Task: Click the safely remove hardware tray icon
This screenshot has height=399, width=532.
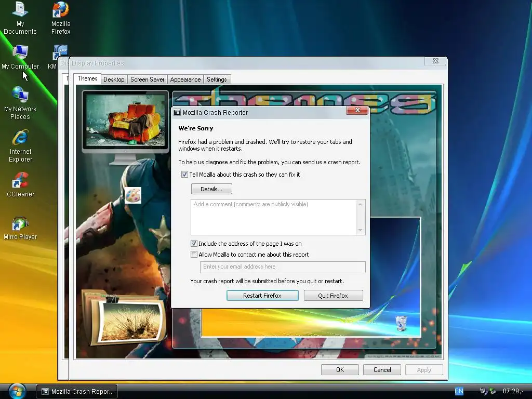Action: point(493,391)
